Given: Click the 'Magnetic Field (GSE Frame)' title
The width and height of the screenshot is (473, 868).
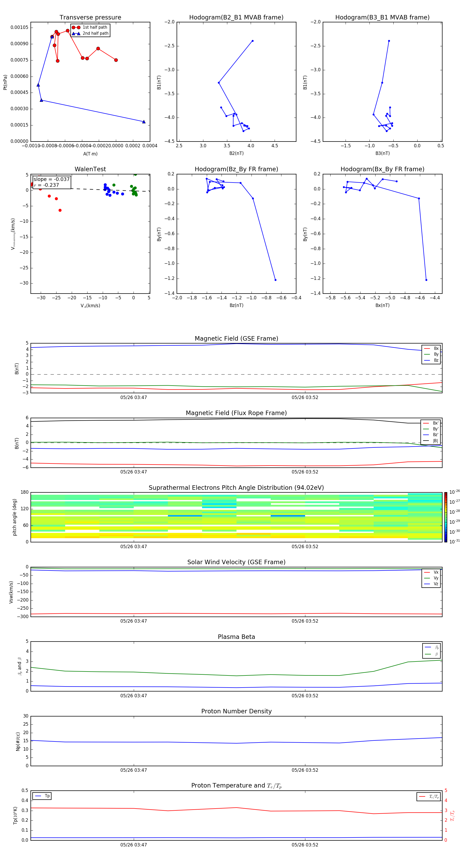Looking at the screenshot, I should click(236, 339).
